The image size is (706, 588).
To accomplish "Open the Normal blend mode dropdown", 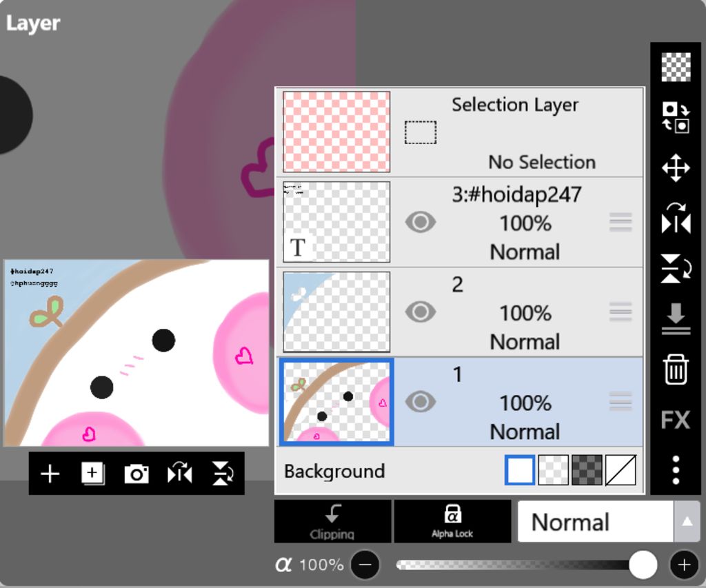I will pyautogui.click(x=595, y=521).
